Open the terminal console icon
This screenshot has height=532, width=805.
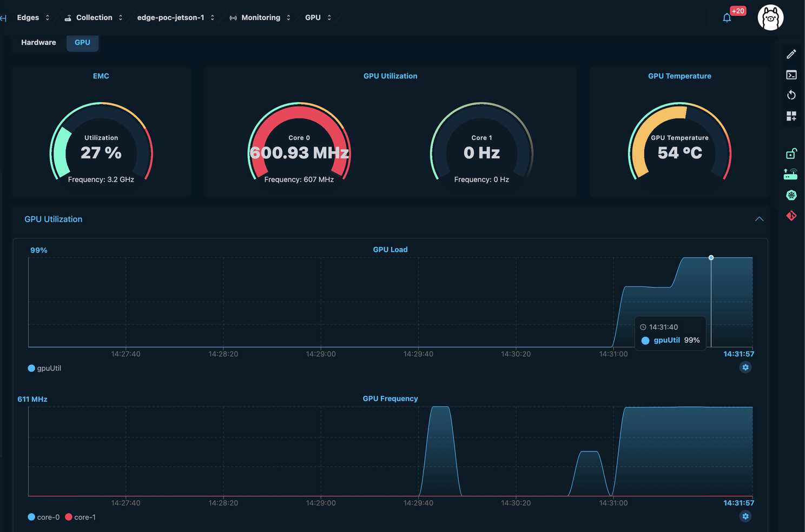(x=791, y=75)
